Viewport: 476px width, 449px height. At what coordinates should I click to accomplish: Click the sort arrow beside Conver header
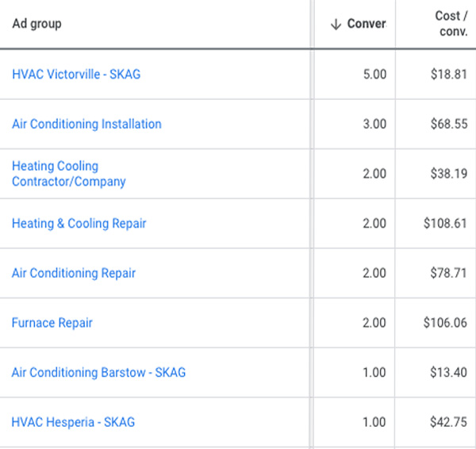tap(335, 24)
